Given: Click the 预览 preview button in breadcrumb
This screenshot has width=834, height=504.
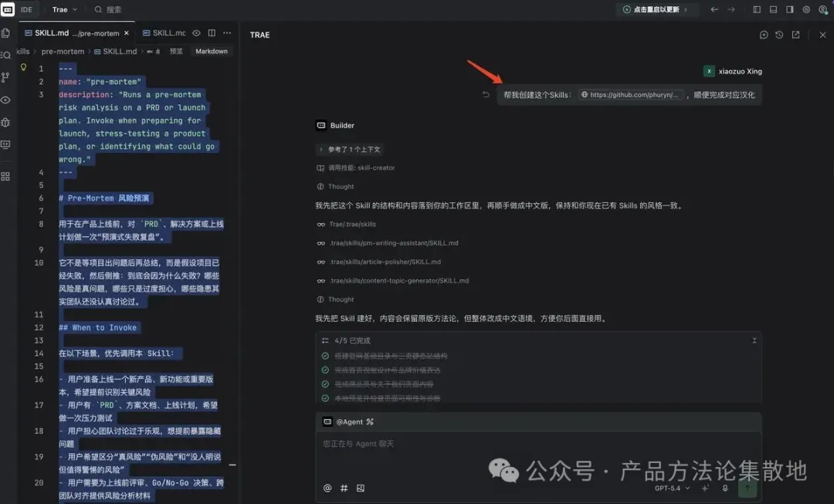Looking at the screenshot, I should pyautogui.click(x=176, y=52).
